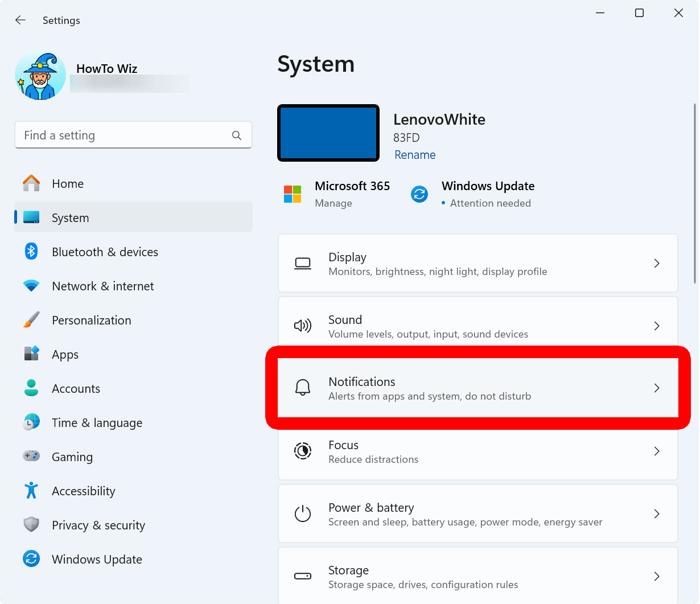Open Time & language section

point(97,423)
